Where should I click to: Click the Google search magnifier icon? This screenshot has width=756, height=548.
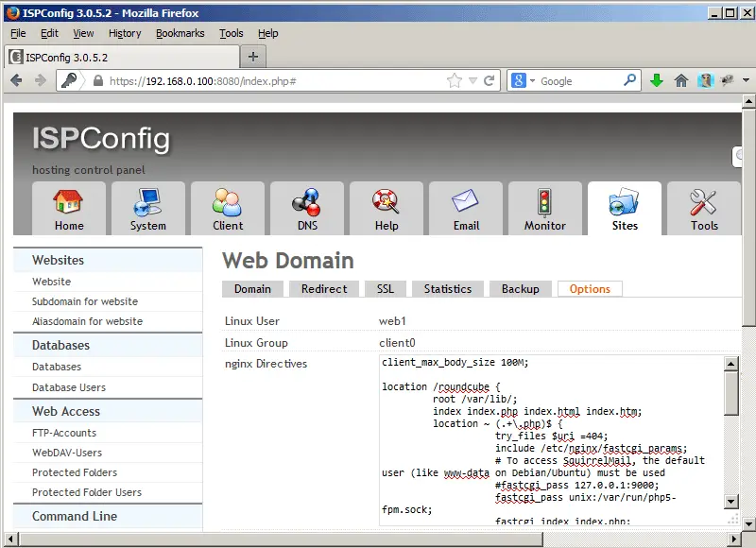(x=629, y=80)
